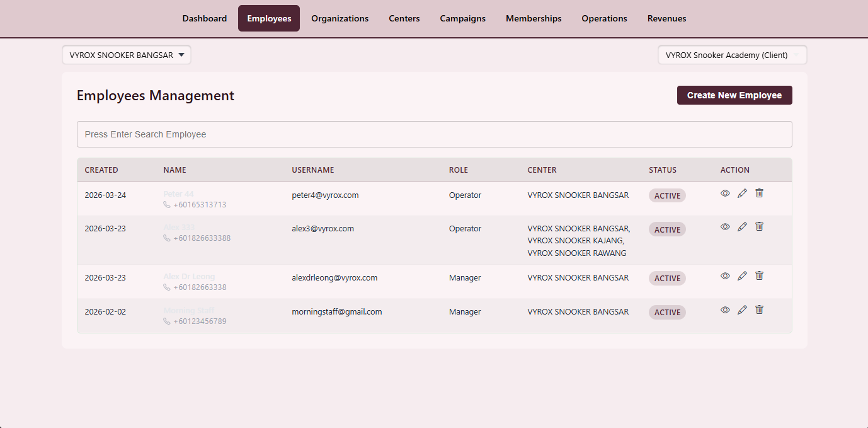Click the Create New Employee button
Screen dimensions: 868x428
(734, 95)
